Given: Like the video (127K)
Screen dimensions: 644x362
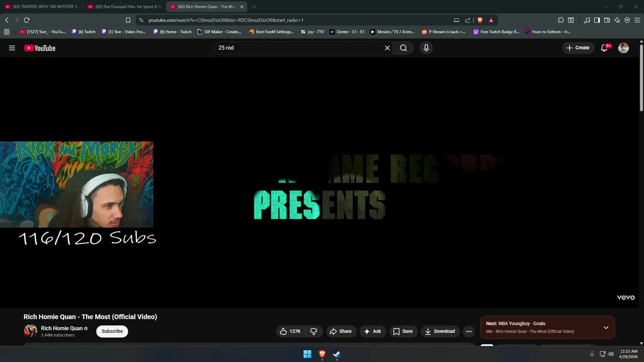Looking at the screenshot, I should pos(290,331).
